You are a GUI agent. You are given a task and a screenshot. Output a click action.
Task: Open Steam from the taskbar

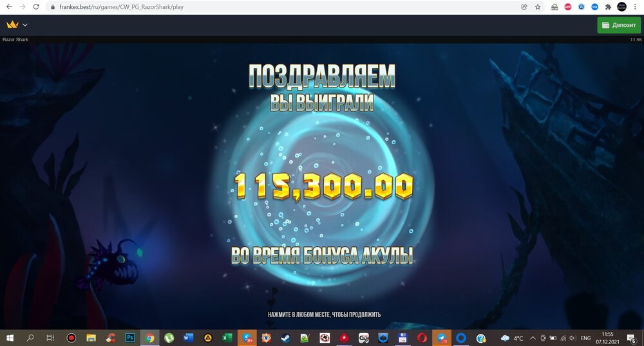coord(286,338)
